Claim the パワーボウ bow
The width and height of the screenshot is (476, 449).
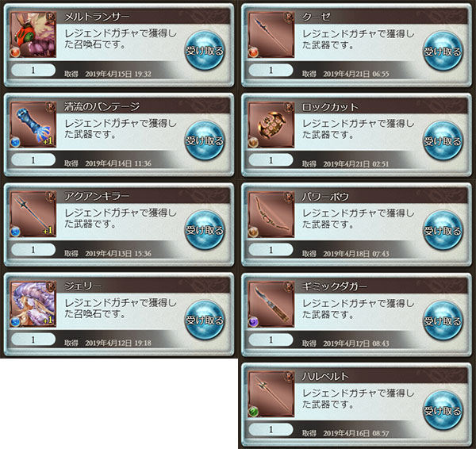click(x=443, y=231)
